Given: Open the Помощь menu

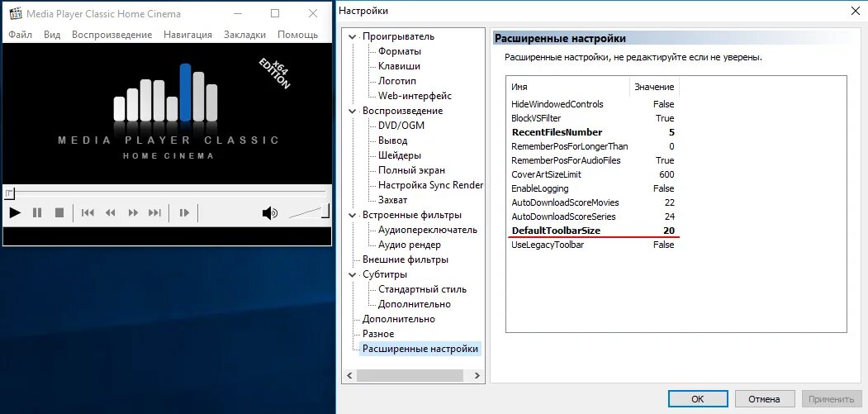Looking at the screenshot, I should coord(297,35).
